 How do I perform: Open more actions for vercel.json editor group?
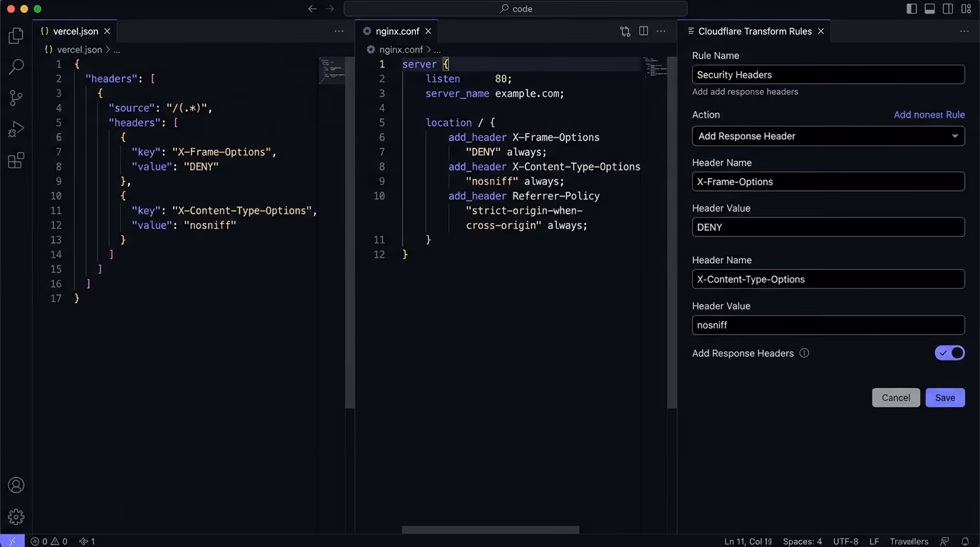(339, 31)
